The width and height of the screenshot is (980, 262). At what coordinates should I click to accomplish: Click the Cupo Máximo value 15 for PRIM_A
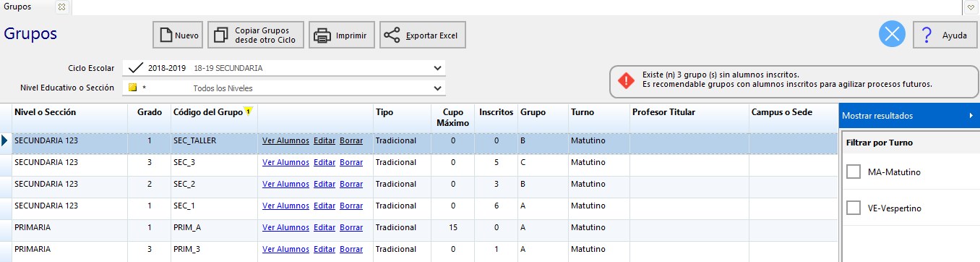[x=453, y=228]
